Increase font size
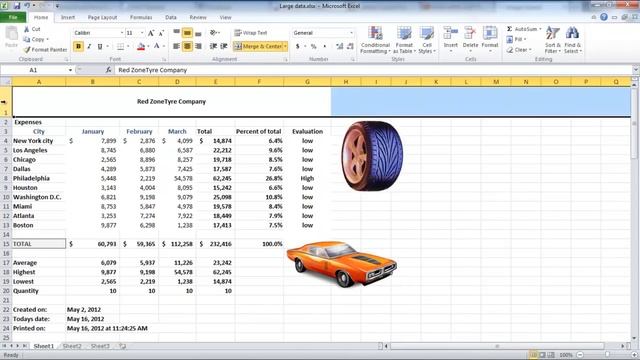Viewport: 640px width, 360px height. click(x=151, y=33)
